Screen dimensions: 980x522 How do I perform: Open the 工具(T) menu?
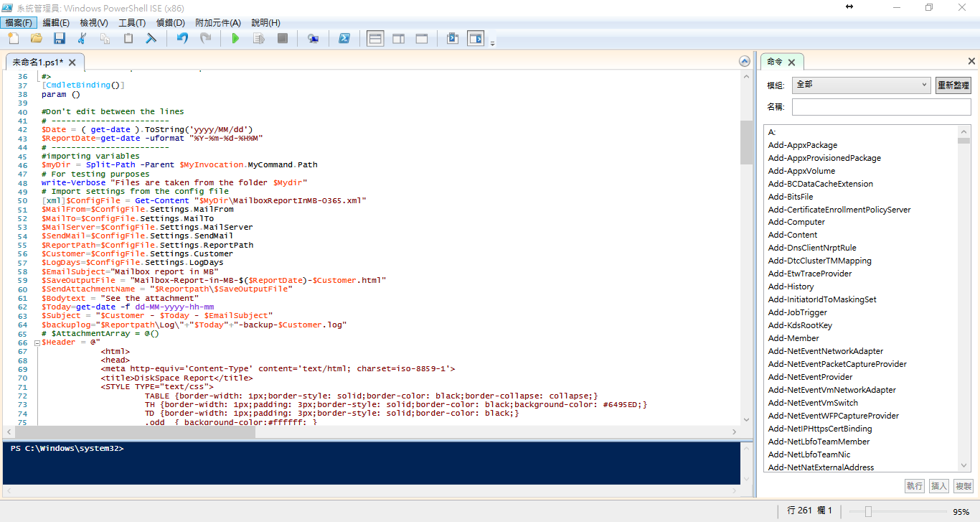[132, 23]
